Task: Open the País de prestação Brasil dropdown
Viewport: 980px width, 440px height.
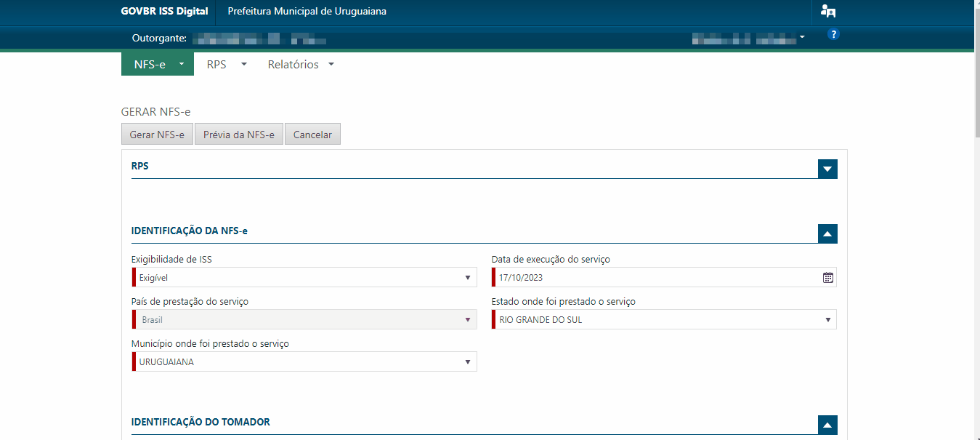Action: coord(304,319)
